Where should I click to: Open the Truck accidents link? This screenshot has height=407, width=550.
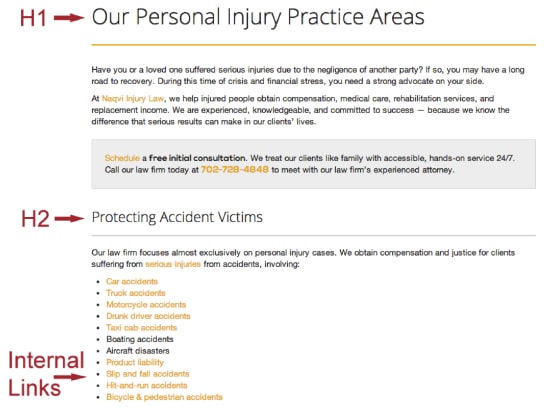point(136,293)
